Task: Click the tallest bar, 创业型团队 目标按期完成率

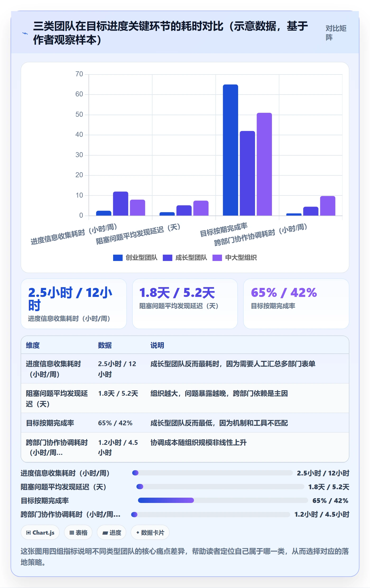Action: tap(230, 150)
